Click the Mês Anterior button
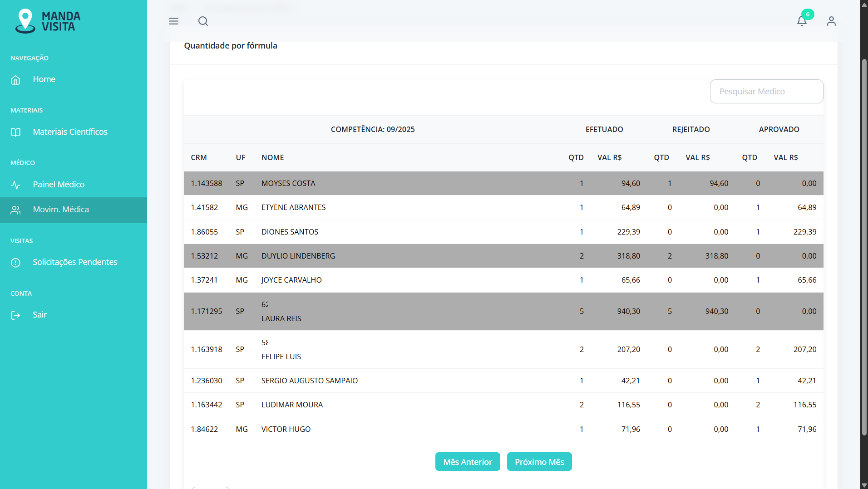This screenshot has height=489, width=868. tap(467, 462)
